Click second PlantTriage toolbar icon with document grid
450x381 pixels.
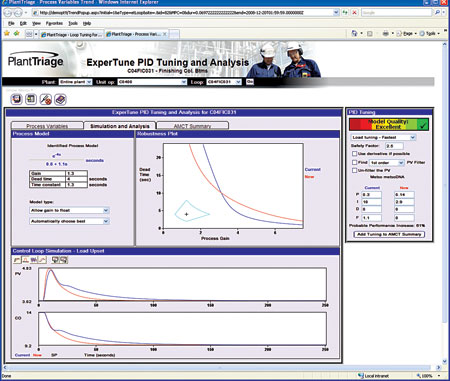(x=31, y=99)
